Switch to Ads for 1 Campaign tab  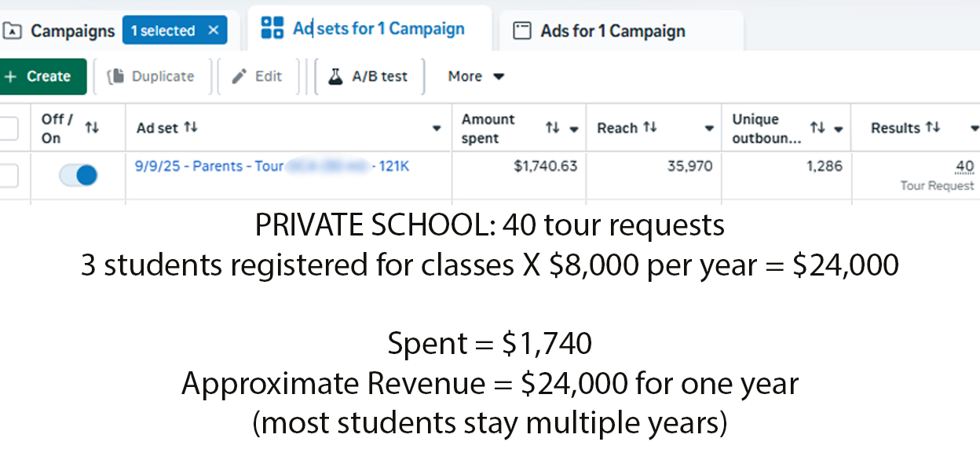612,31
